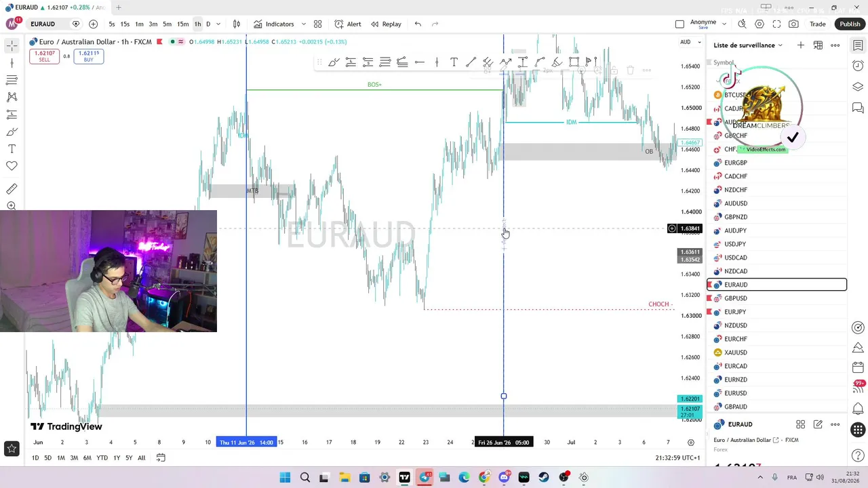Open chart time axis settings gear
The height and width of the screenshot is (488, 868).
(690, 443)
